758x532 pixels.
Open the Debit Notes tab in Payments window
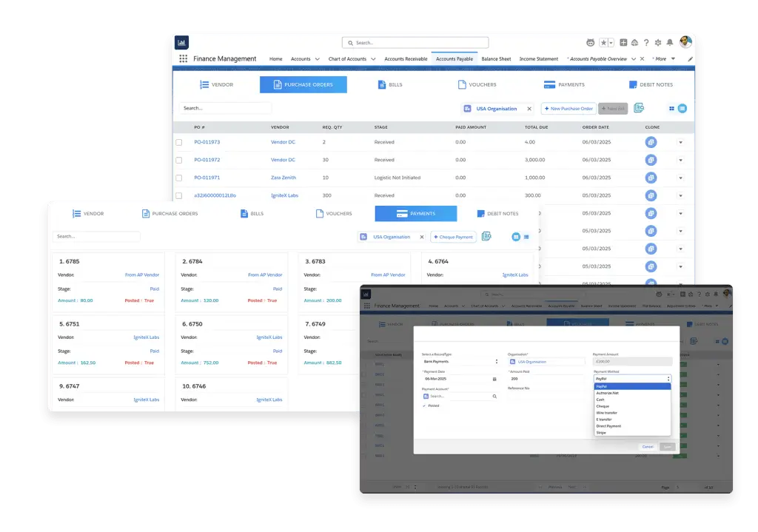497,214
